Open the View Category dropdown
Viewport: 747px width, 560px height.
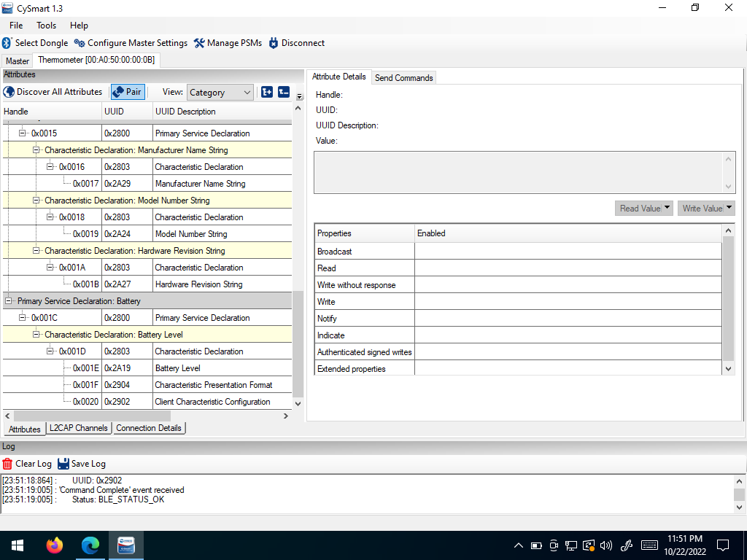tap(220, 93)
